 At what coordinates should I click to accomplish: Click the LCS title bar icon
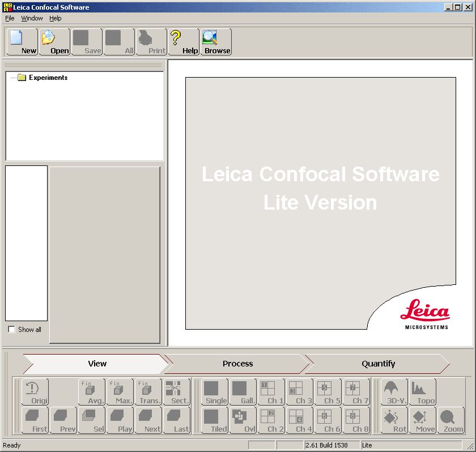tap(7, 7)
